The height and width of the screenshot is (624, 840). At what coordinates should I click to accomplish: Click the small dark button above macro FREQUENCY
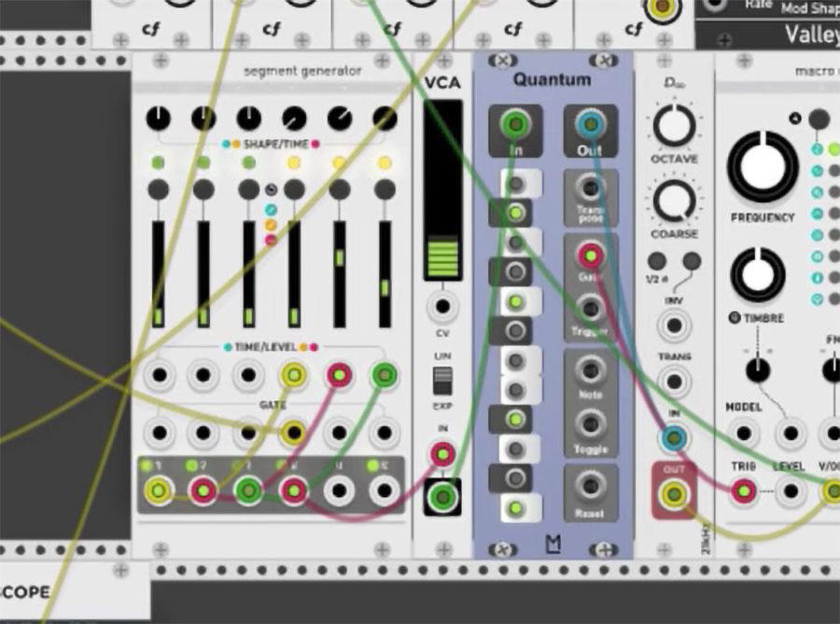[x=819, y=119]
